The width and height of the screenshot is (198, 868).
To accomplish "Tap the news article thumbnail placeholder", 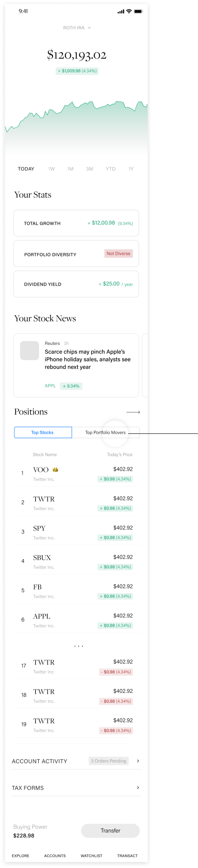I will click(x=30, y=350).
